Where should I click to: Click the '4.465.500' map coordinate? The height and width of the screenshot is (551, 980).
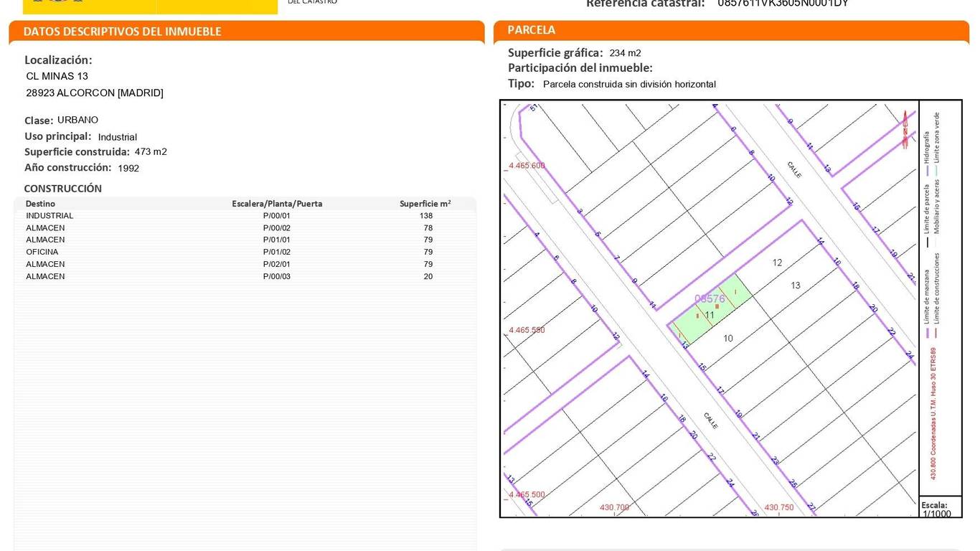click(527, 494)
